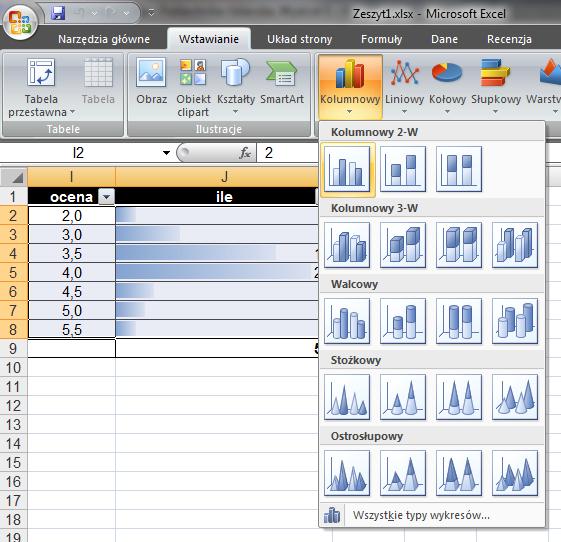Click the Name Box showing I2
The height and width of the screenshot is (542, 561).
click(79, 153)
